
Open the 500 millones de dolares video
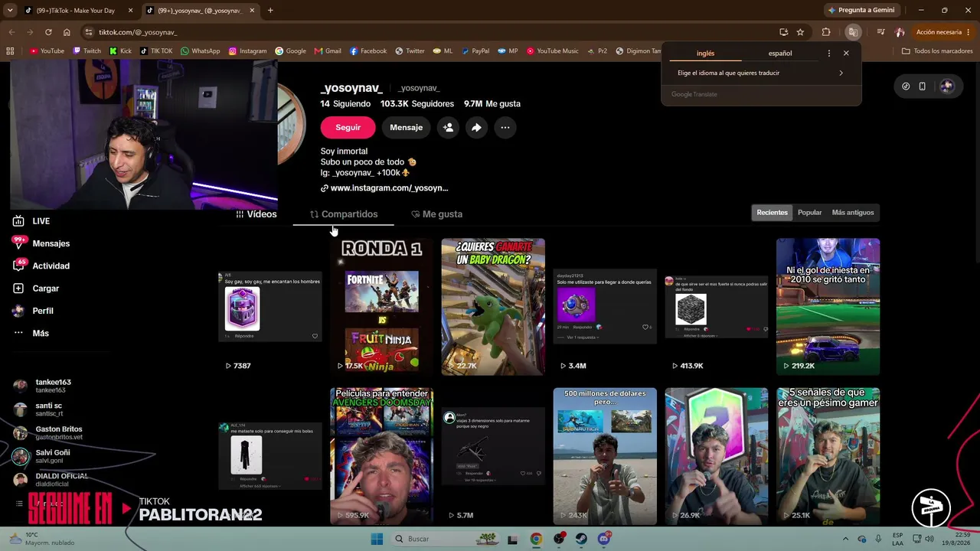coord(605,456)
